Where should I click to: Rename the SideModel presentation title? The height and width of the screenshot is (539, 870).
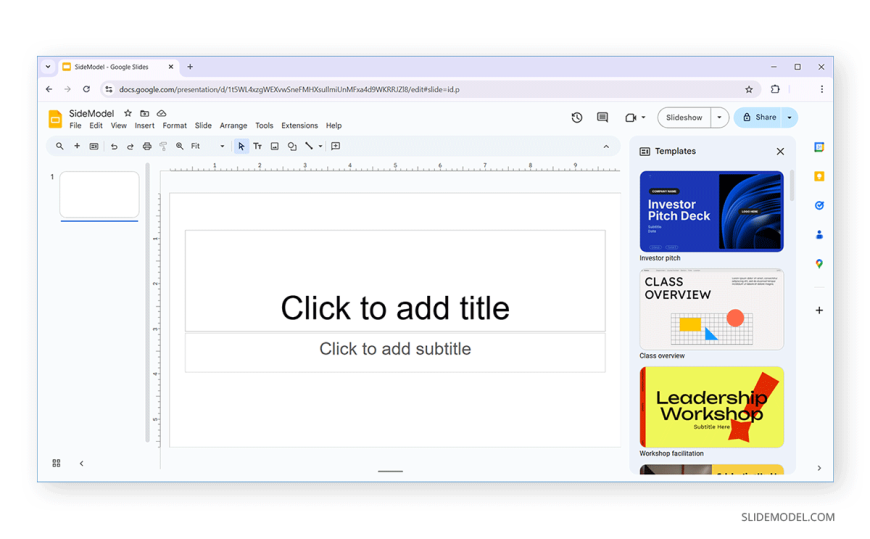pyautogui.click(x=92, y=113)
